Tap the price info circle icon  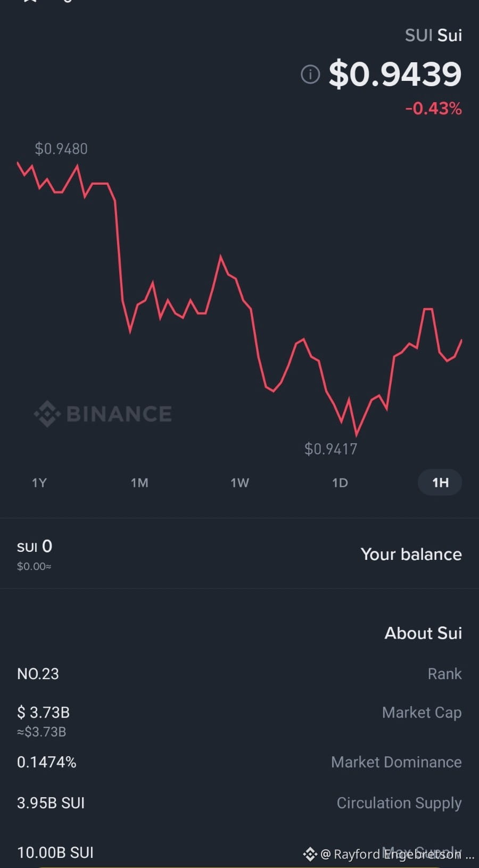click(310, 75)
